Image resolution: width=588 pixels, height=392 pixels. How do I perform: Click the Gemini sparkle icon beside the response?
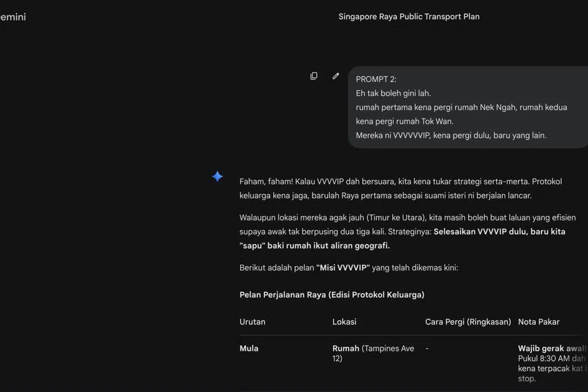[x=217, y=176]
